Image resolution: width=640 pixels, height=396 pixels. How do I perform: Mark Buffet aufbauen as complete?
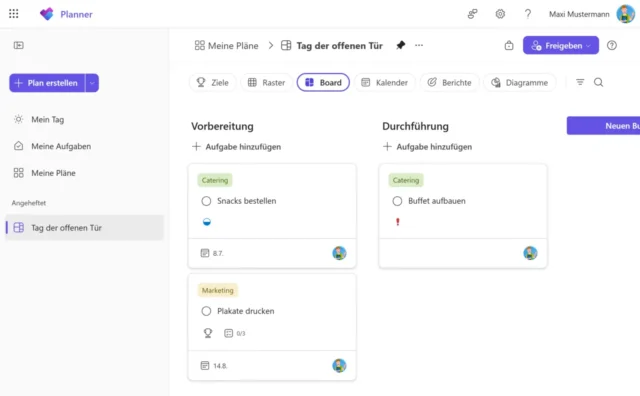point(397,201)
